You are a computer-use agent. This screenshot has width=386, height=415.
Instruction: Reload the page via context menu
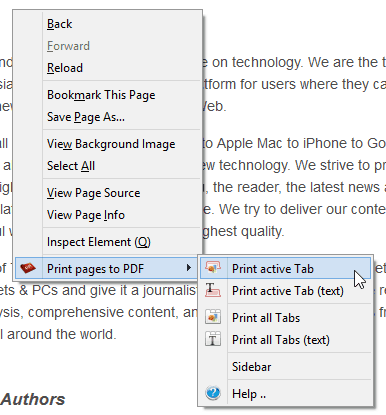click(x=108, y=68)
